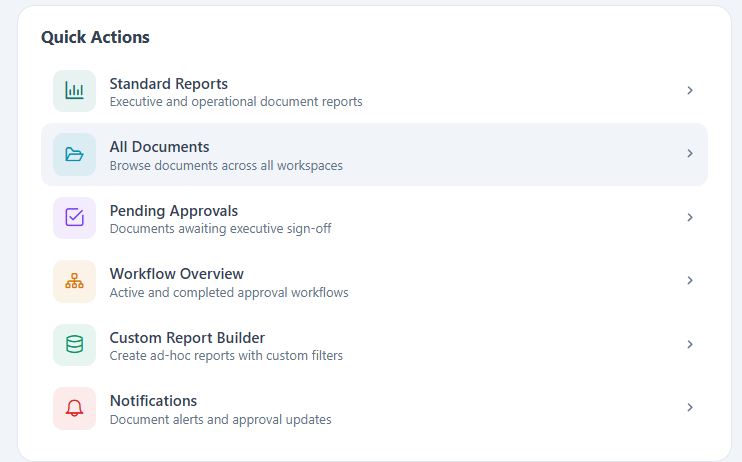View the Notifications title
The image size is (742, 462).
pos(153,401)
